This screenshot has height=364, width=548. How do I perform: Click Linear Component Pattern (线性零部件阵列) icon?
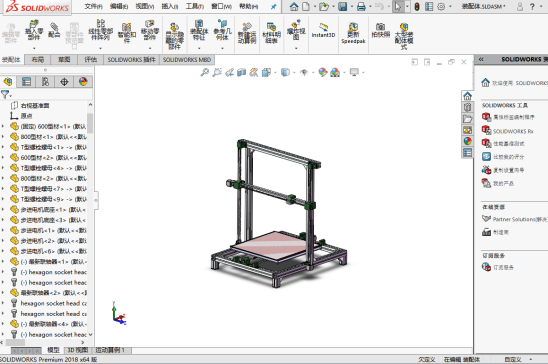tap(100, 30)
